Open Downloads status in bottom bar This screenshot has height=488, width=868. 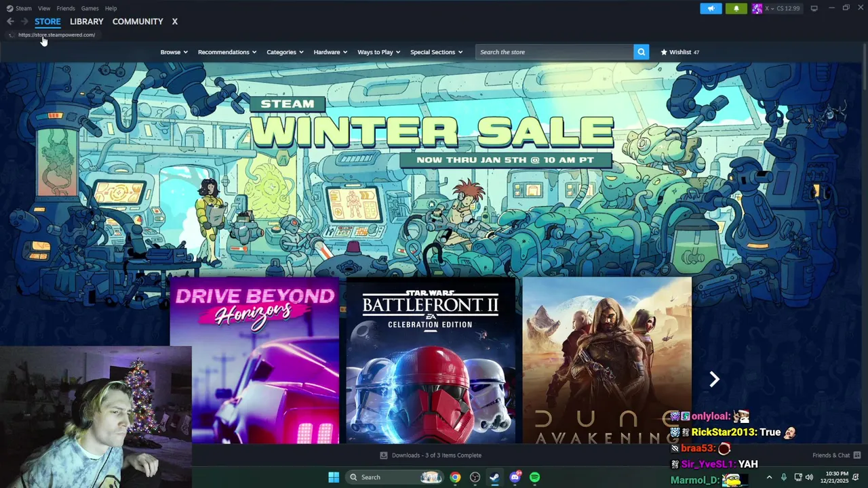(x=431, y=455)
